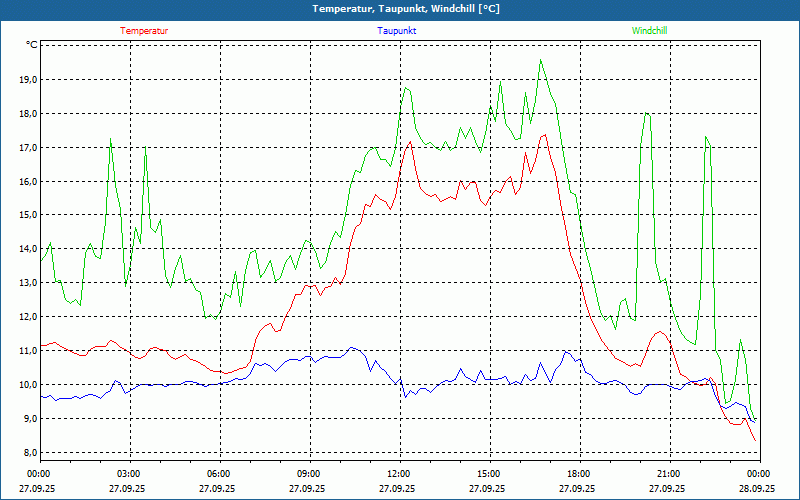The image size is (800, 500).
Task: Click the 8,0 y-axis tick label
Action: point(29,453)
